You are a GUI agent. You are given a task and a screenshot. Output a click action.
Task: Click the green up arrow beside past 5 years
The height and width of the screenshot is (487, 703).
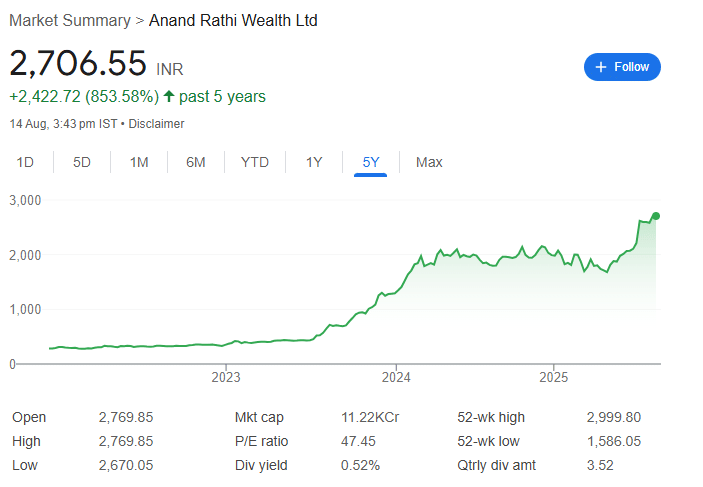169,96
